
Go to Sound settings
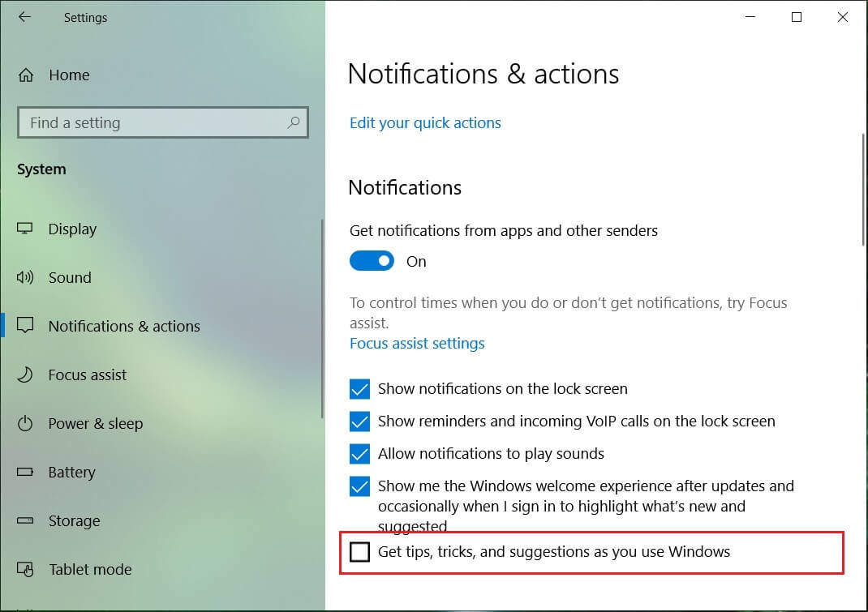pos(70,277)
